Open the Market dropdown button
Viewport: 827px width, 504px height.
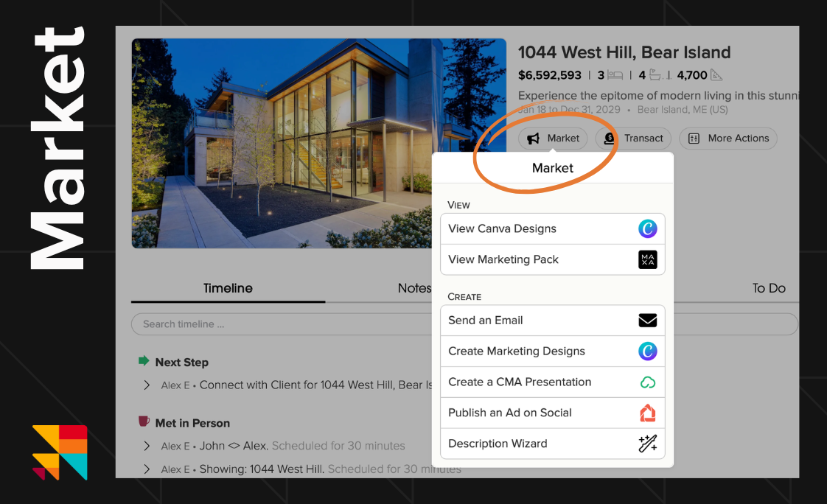(554, 139)
